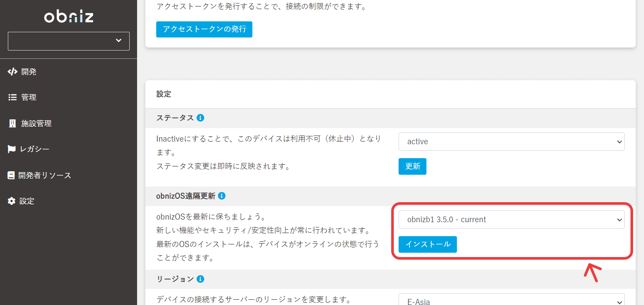Click info icon beside obnizOS遠隔更新
The image size is (644, 305).
[221, 196]
